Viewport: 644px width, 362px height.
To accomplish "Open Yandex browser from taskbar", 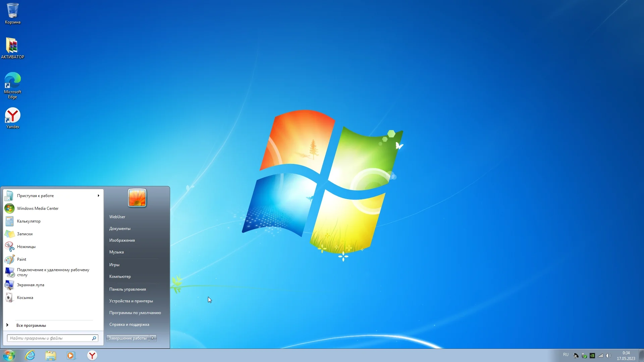I will (93, 355).
